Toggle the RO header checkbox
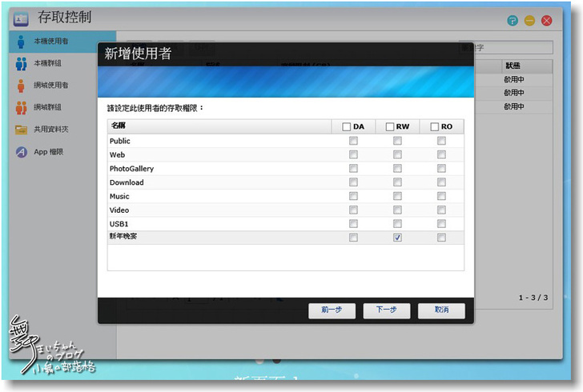This screenshot has height=392, width=583. (434, 126)
